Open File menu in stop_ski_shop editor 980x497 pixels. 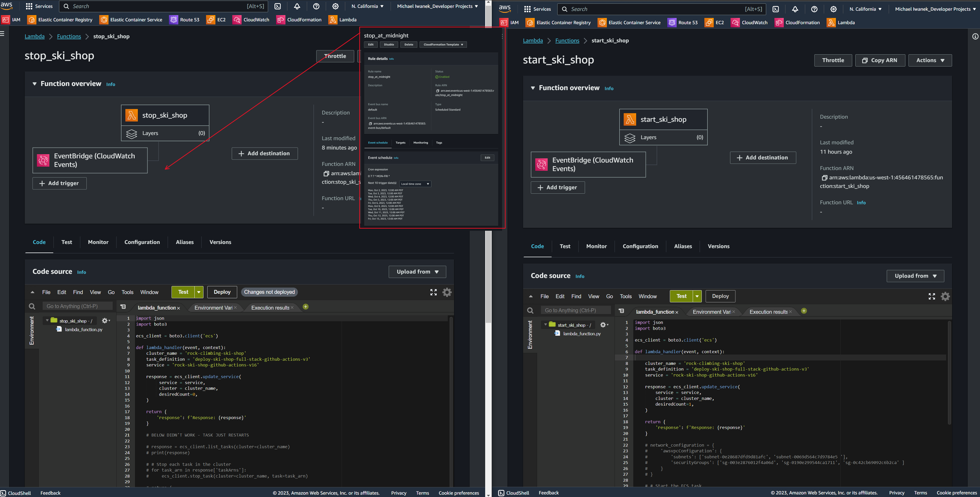(x=46, y=292)
